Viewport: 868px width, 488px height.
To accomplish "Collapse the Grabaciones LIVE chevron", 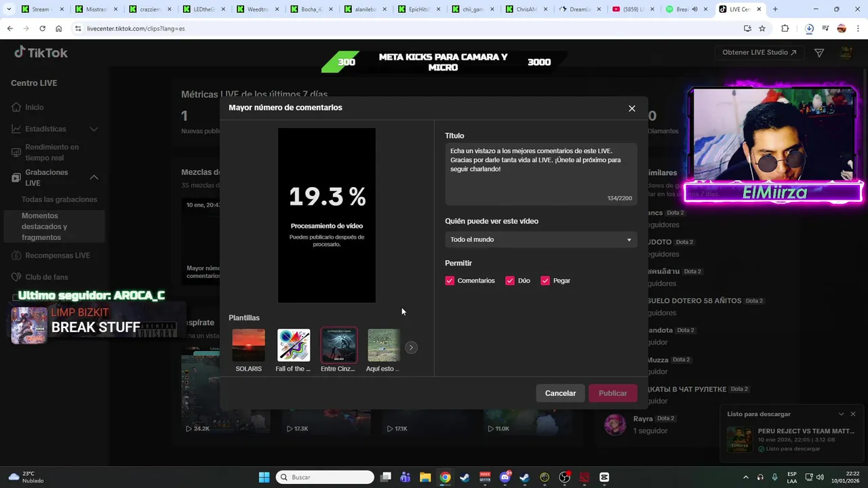I will [94, 178].
